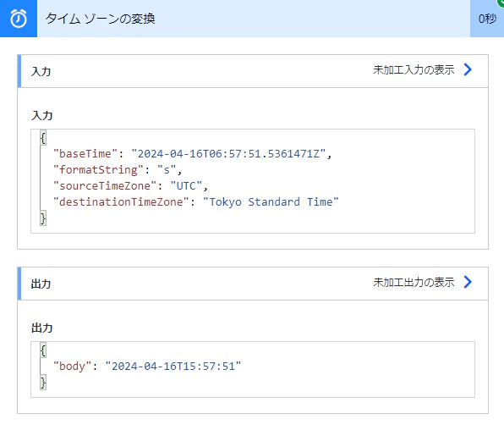
Task: Click the opening brace of output JSON
Action: (x=43, y=350)
